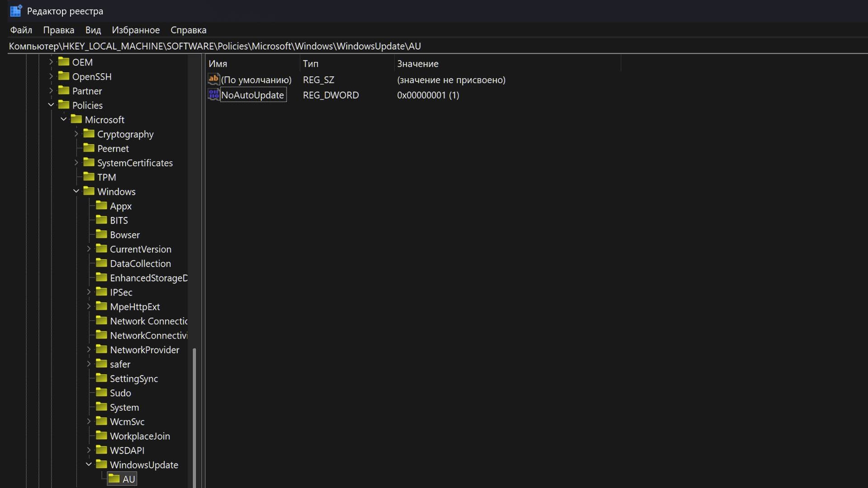Expand the OpenSSH registry key
Screen dimensions: 868x488
tap(51, 76)
